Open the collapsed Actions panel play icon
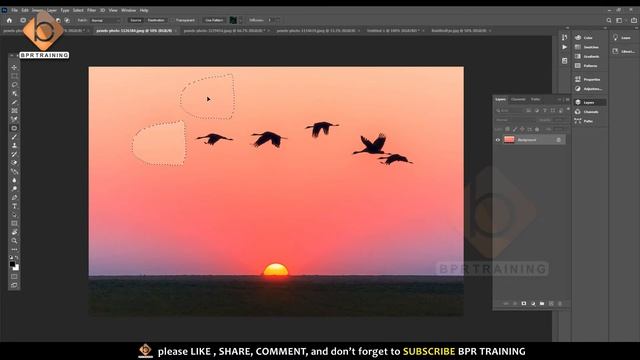 click(564, 47)
